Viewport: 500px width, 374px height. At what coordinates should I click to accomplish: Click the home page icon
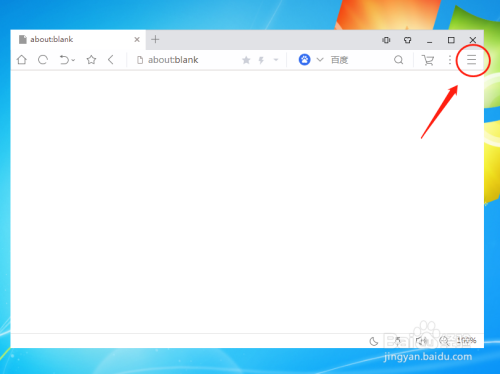pyautogui.click(x=22, y=60)
